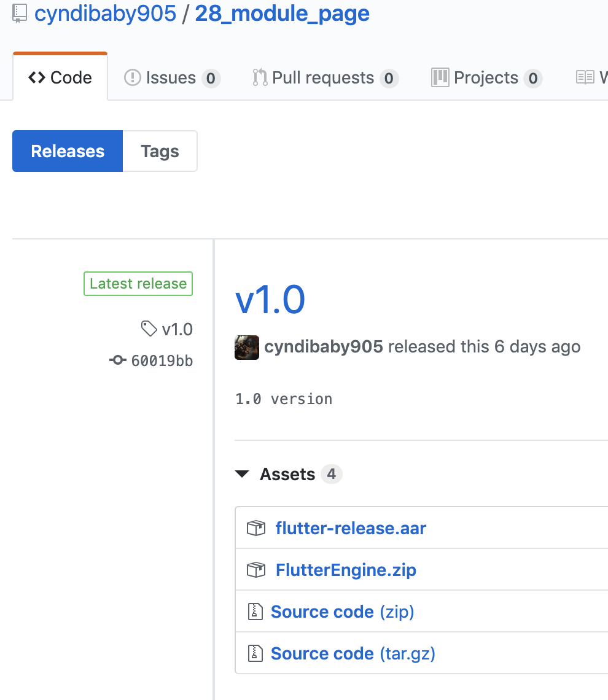608x700 pixels.
Task: Select the Releases button
Action: 68,151
